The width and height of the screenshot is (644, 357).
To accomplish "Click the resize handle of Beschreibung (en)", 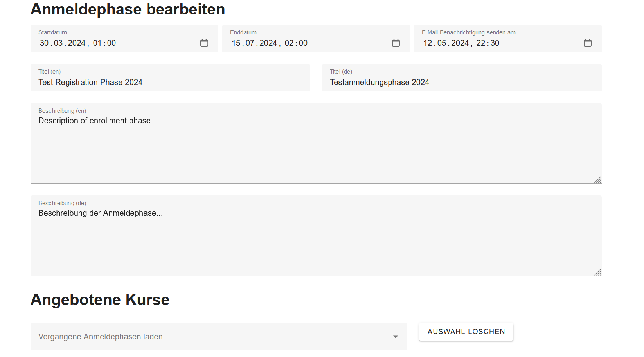I will click(x=598, y=180).
